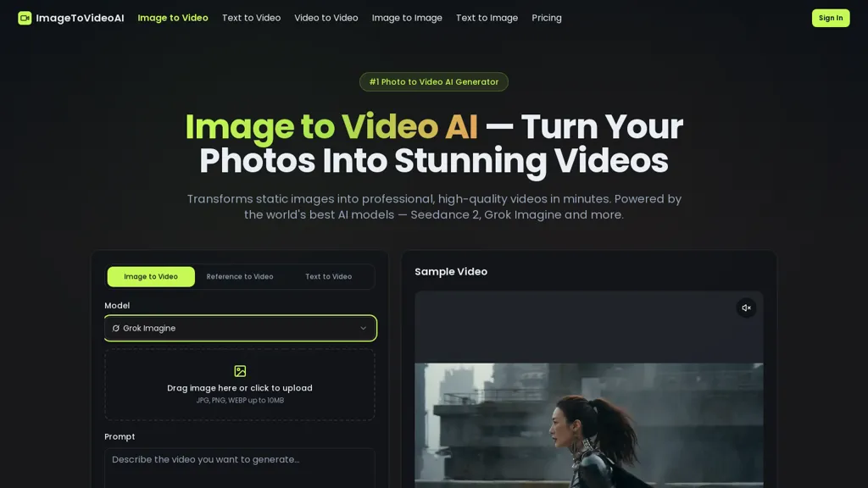Click the Grok Imagine model icon

coord(115,328)
